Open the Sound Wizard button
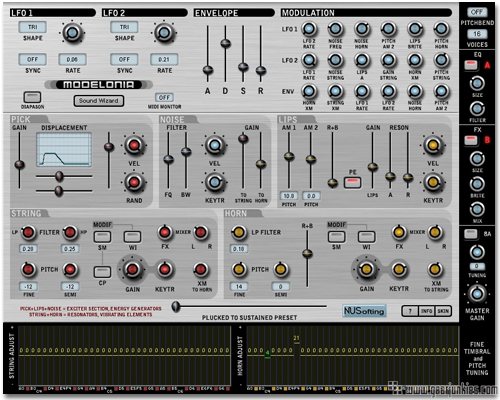The image size is (500, 400). click(99, 101)
